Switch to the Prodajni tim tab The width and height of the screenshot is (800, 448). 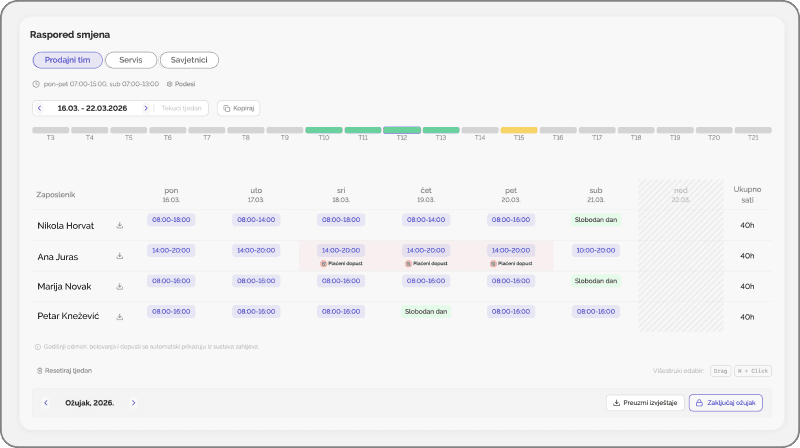(x=67, y=60)
